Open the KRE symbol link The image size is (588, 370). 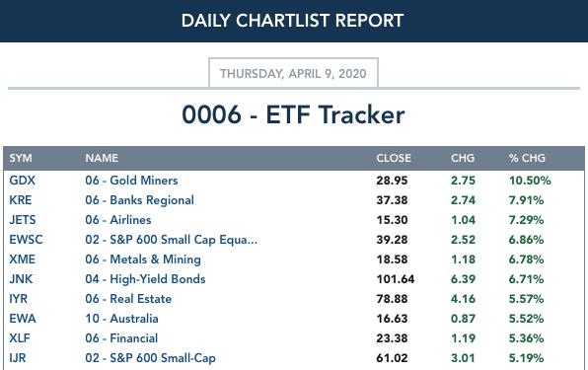point(21,200)
